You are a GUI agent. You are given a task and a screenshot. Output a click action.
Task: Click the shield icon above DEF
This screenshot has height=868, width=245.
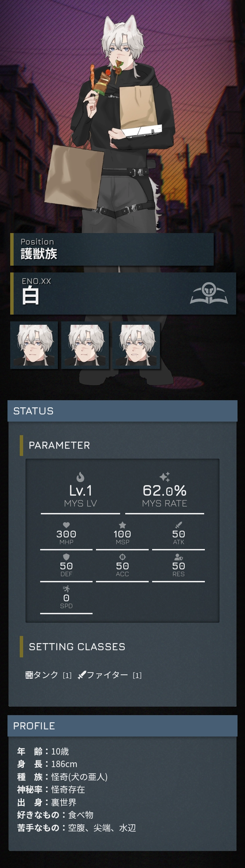[x=66, y=557]
